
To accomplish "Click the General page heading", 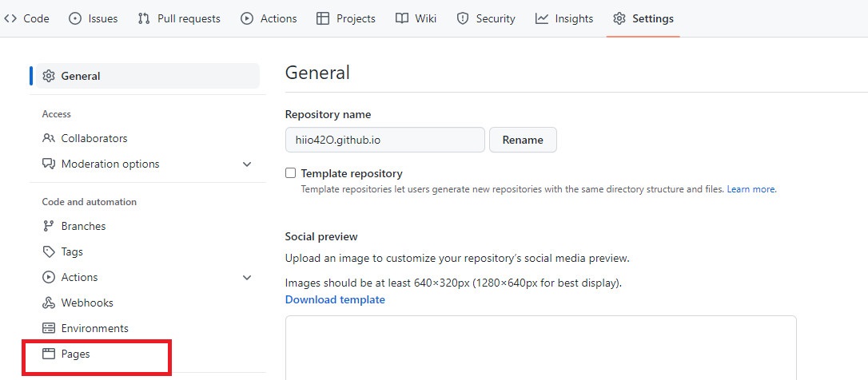I will (x=317, y=73).
